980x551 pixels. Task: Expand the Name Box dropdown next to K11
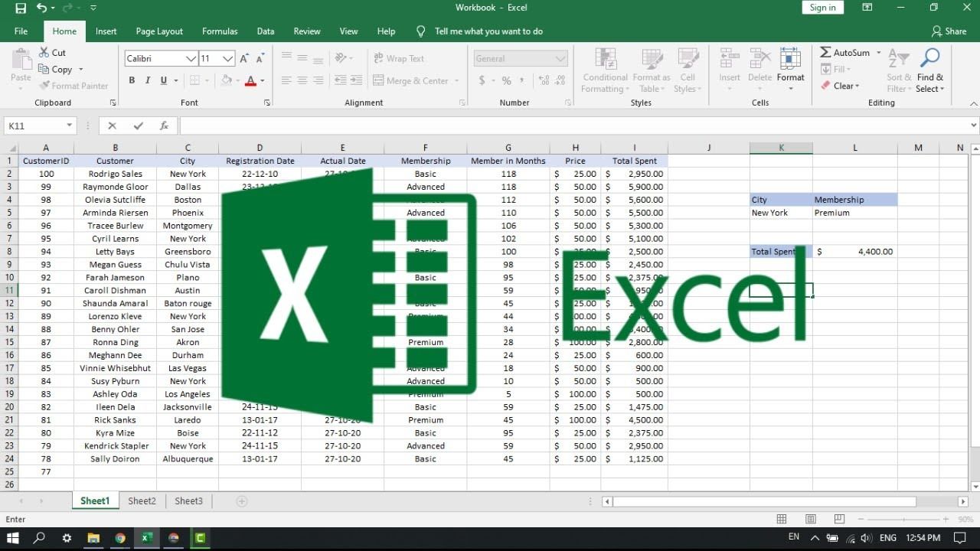pyautogui.click(x=69, y=126)
